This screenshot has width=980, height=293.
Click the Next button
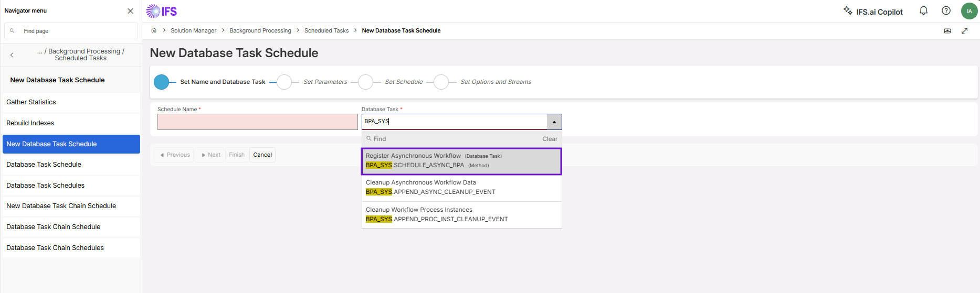pos(210,155)
